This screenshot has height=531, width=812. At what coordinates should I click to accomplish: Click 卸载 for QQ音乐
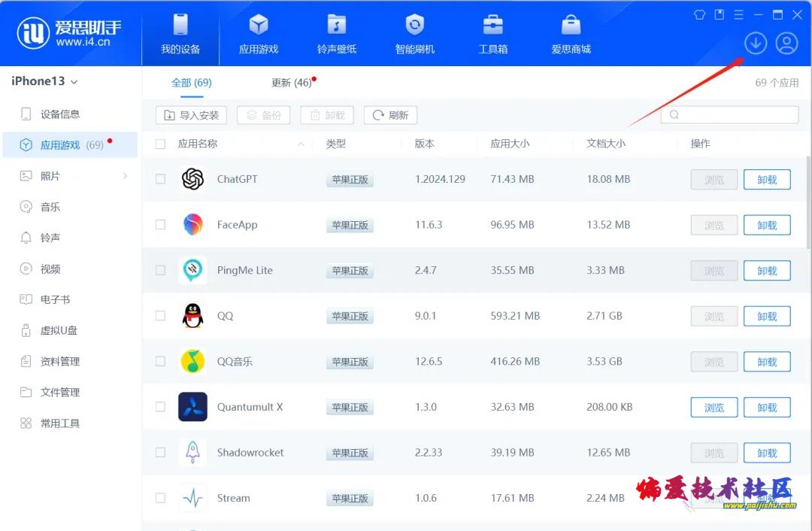(x=767, y=362)
